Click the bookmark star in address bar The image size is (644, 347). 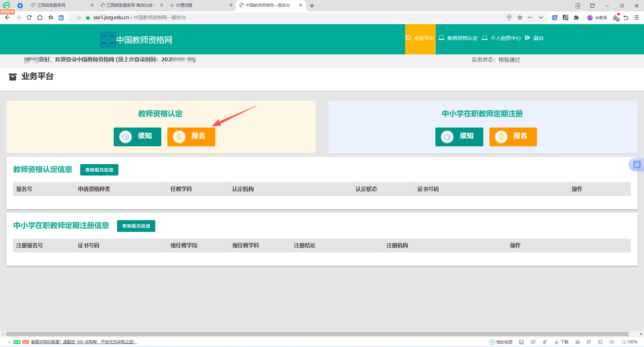520,17
